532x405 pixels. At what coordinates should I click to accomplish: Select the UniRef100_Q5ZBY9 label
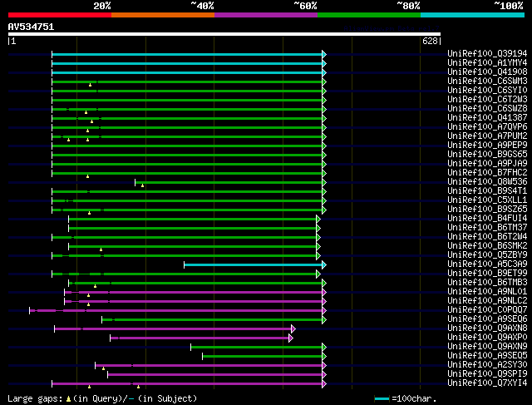pos(487,255)
